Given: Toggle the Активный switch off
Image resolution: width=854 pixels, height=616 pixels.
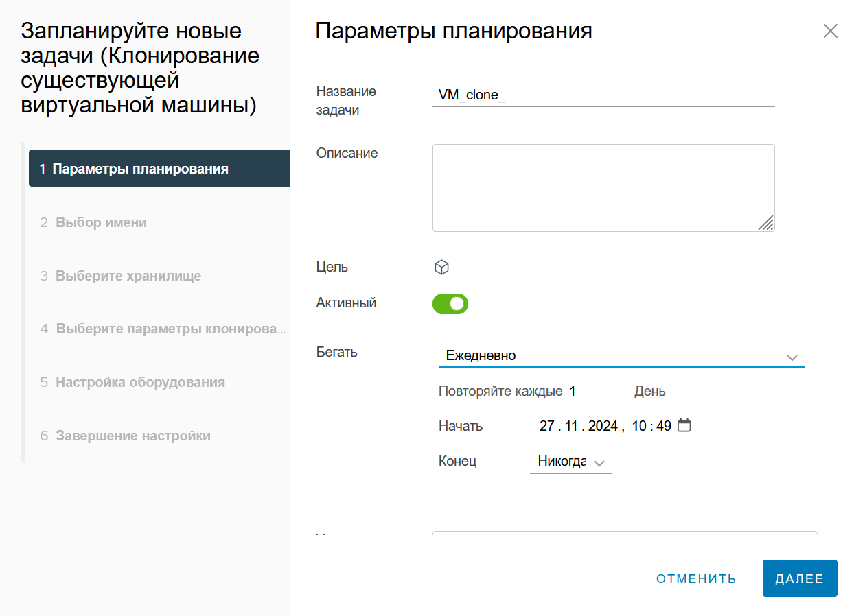Looking at the screenshot, I should 450,304.
